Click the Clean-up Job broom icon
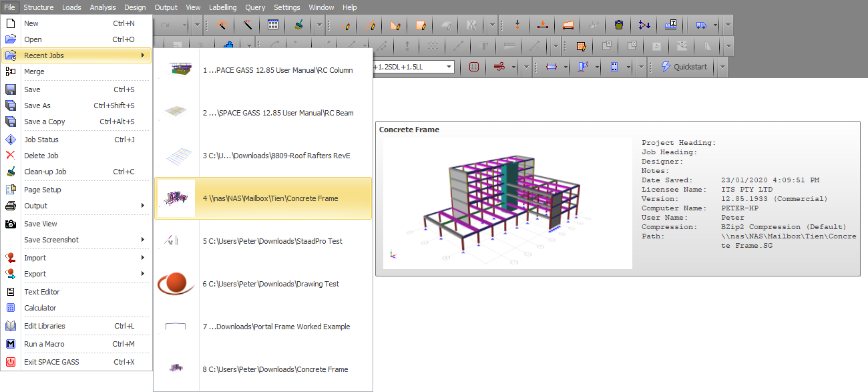This screenshot has height=392, width=868. pyautogui.click(x=10, y=172)
